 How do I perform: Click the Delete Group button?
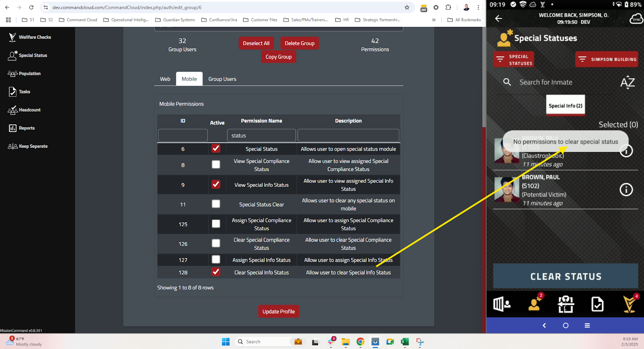pyautogui.click(x=299, y=43)
